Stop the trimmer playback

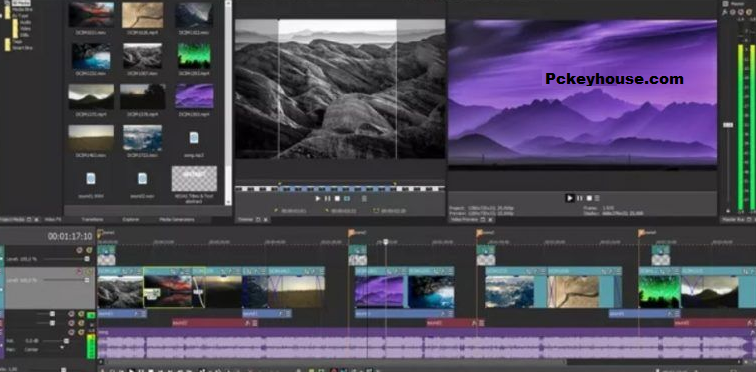338,199
